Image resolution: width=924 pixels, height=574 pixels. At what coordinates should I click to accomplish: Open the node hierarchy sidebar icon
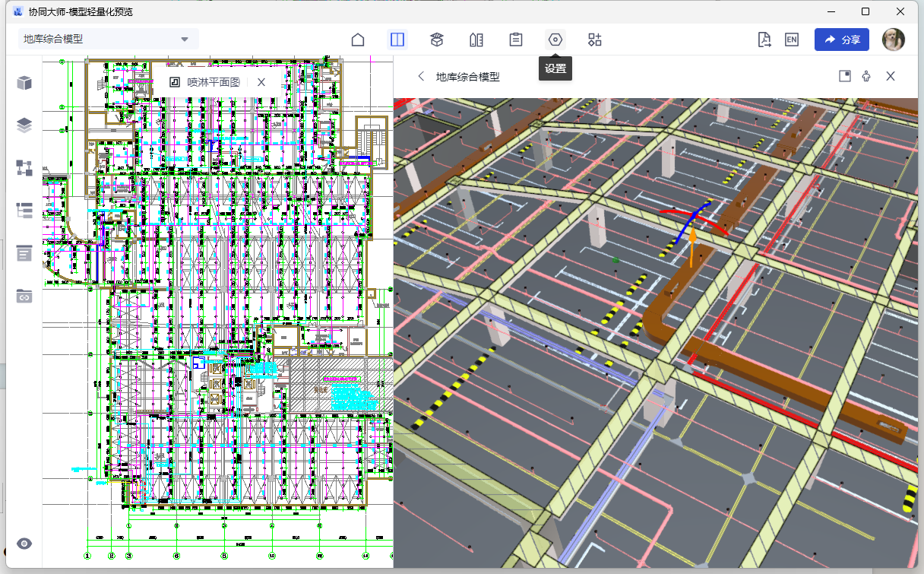24,168
